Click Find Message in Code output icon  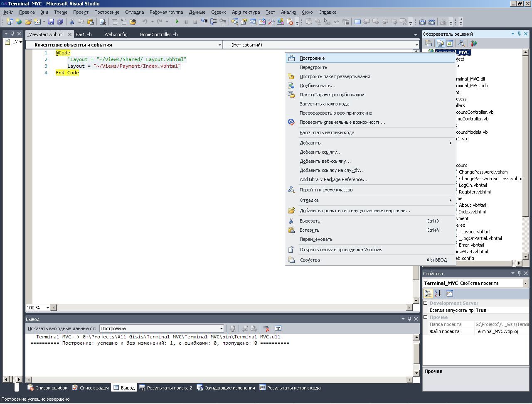pos(233,328)
